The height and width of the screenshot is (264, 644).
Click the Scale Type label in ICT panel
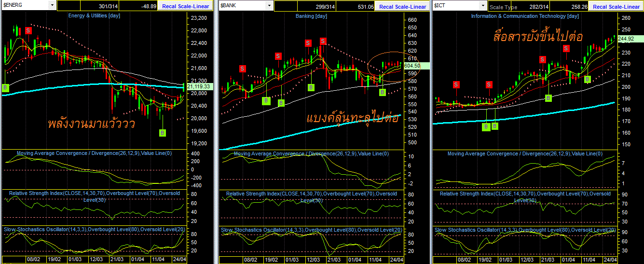(503, 7)
